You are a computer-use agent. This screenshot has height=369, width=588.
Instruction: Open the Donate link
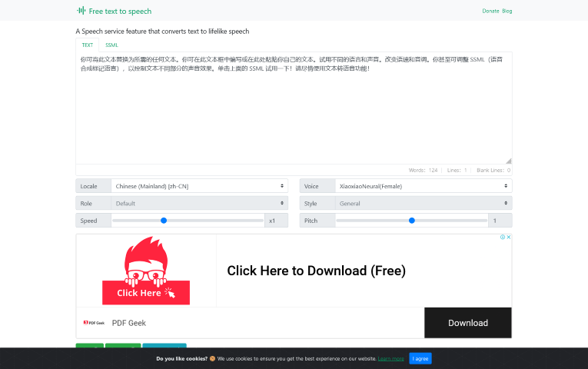[x=490, y=11]
